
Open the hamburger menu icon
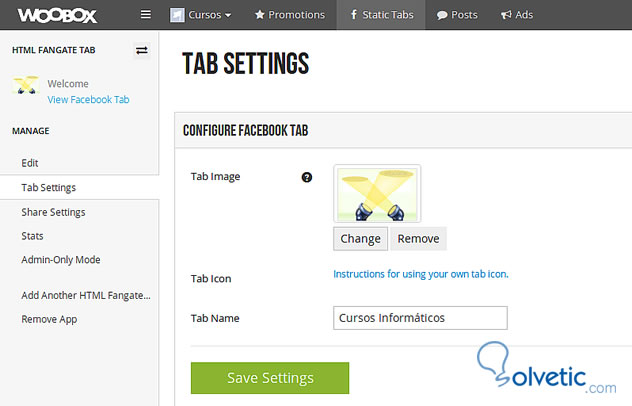coord(146,15)
